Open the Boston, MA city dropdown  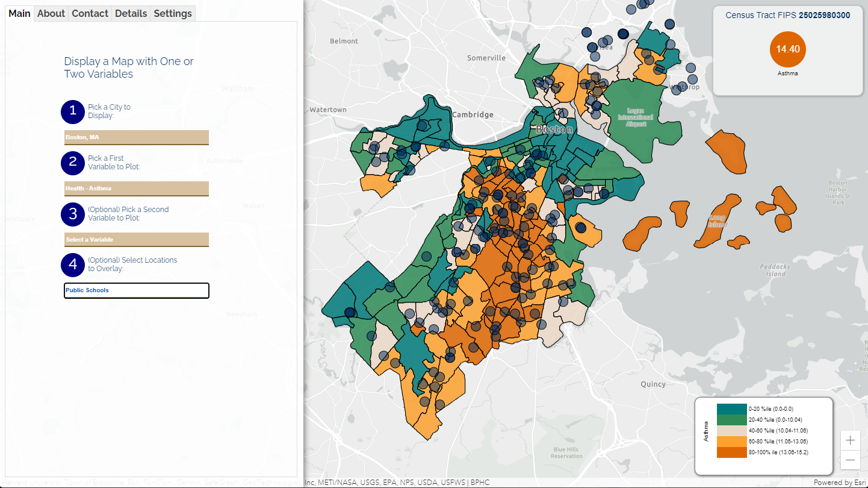[x=137, y=137]
